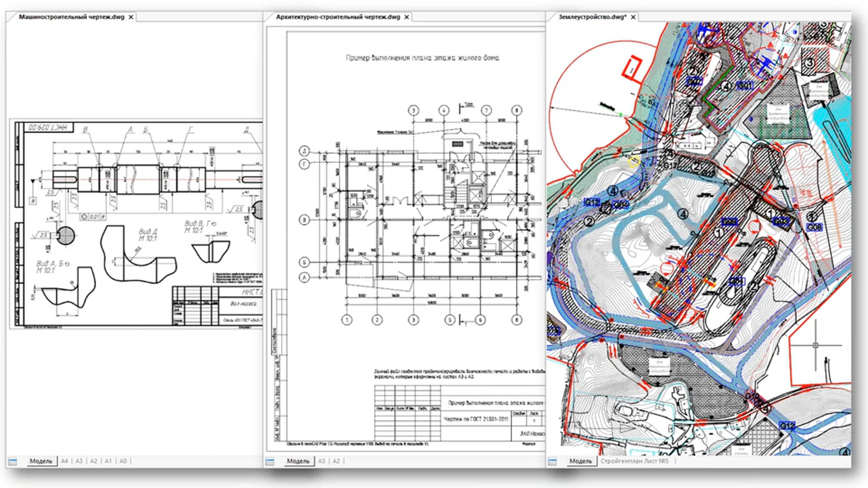Select Модель tab in Землеустройство window
This screenshot has height=488, width=868.
pyautogui.click(x=581, y=461)
